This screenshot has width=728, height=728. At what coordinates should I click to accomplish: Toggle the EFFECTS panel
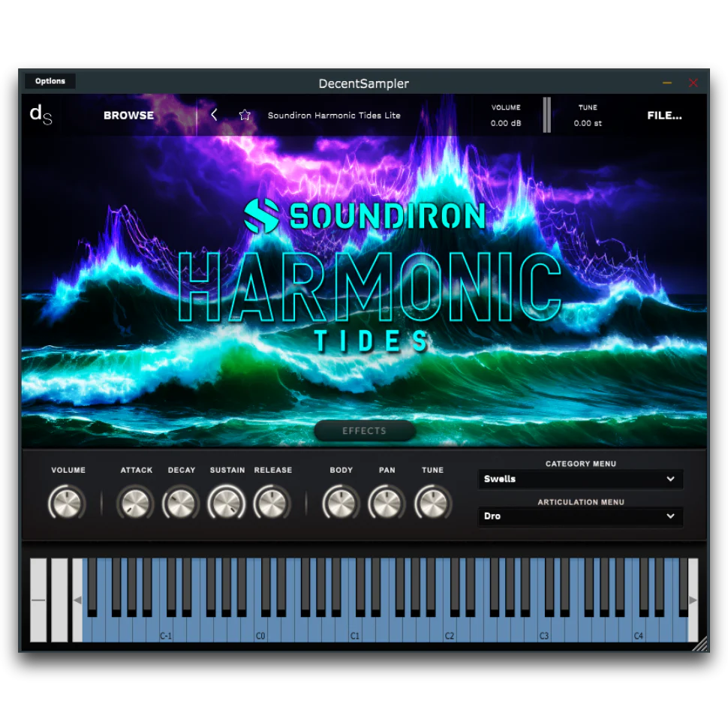[x=365, y=430]
